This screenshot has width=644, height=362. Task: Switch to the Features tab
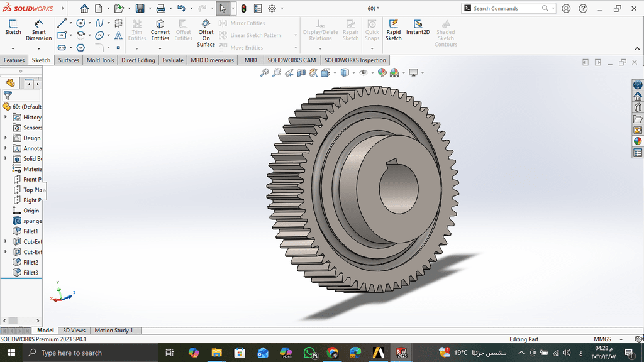coord(14,60)
